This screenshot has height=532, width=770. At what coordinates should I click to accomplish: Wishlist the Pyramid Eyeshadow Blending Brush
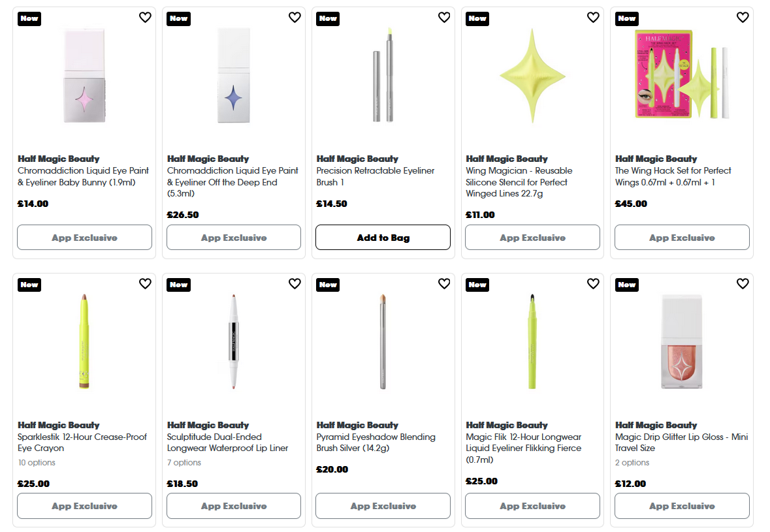coord(444,284)
